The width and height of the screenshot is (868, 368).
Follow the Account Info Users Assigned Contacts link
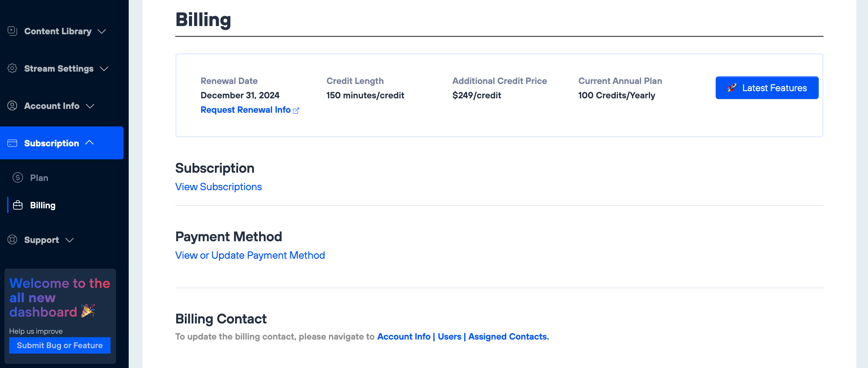pos(463,336)
